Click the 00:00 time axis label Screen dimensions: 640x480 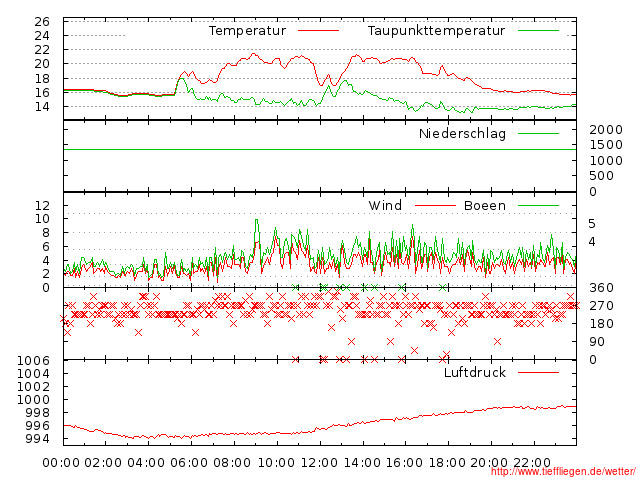coord(61,462)
